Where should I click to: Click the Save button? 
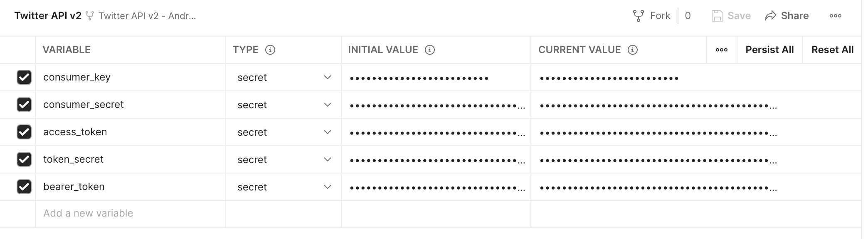(731, 16)
